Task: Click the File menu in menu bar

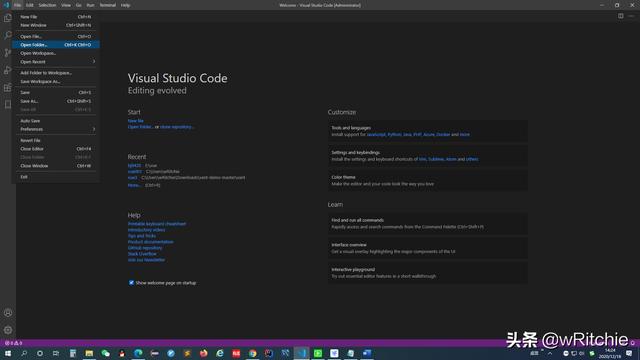Action: click(17, 5)
